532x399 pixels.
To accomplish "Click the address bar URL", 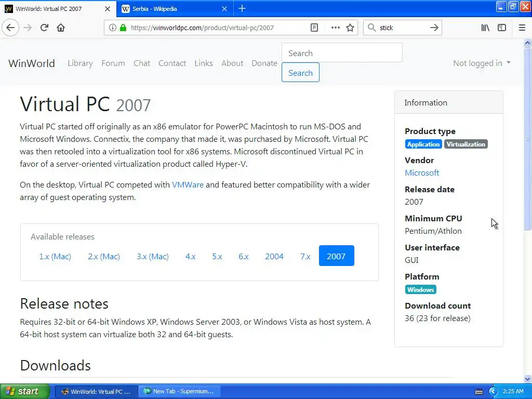I will 202,28.
